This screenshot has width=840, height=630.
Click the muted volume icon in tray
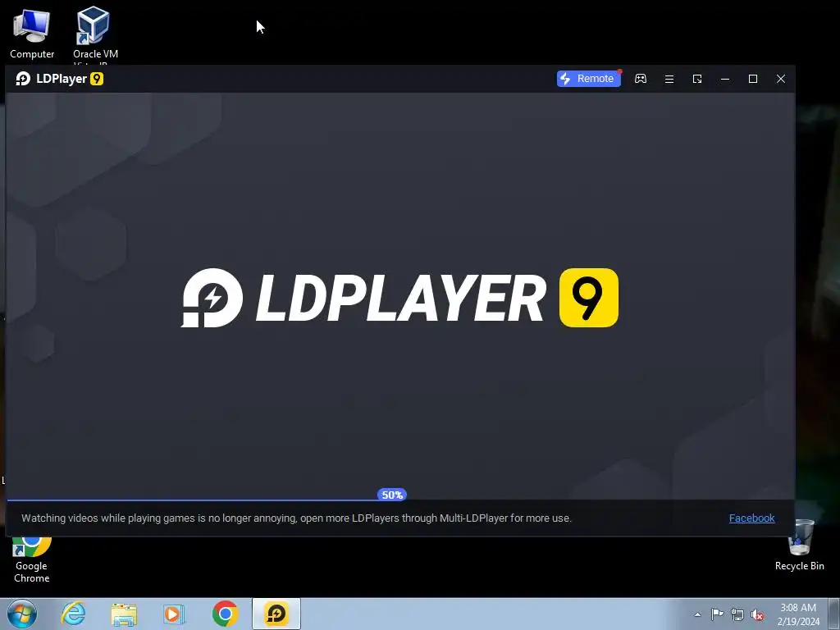pyautogui.click(x=757, y=614)
